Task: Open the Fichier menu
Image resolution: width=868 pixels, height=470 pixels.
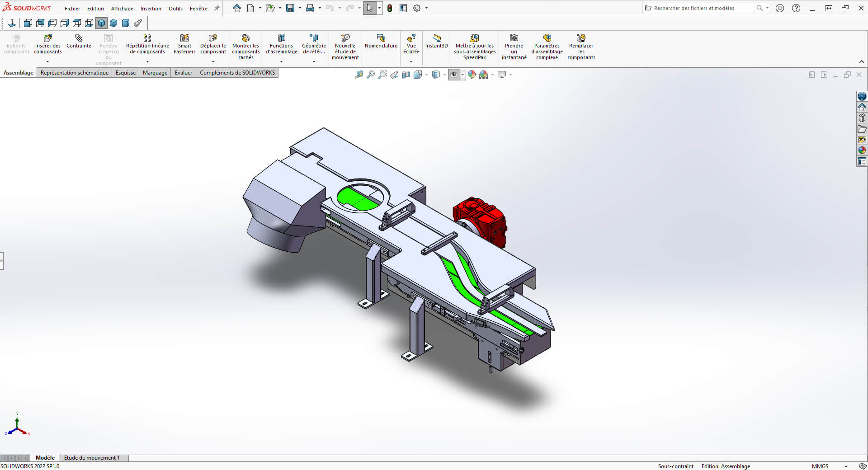Action: click(72, 9)
